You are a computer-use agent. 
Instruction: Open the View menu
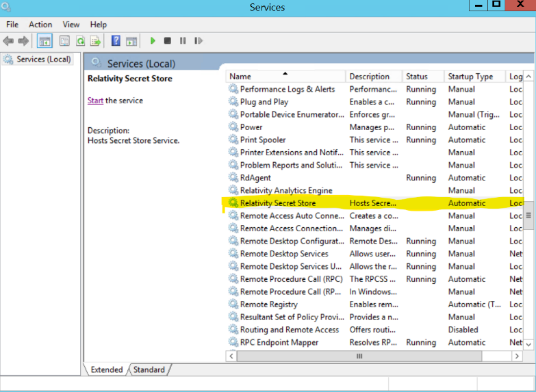click(x=71, y=25)
